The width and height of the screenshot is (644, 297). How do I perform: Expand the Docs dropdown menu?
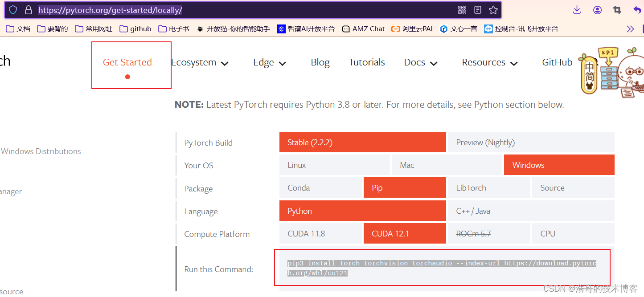click(421, 63)
